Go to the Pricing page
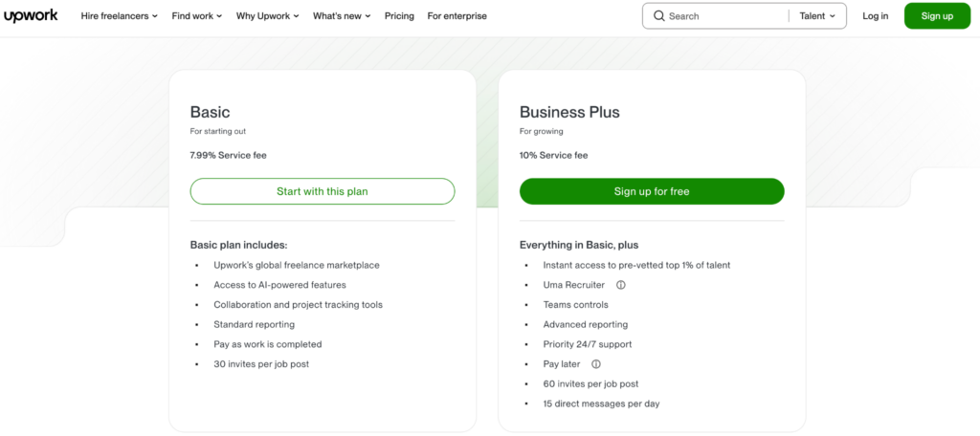Screen dimensions: 980x436 coord(399,16)
